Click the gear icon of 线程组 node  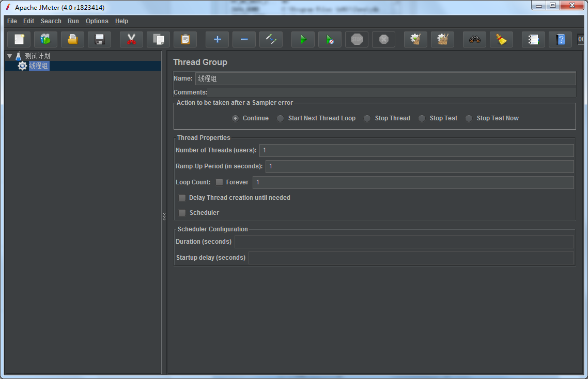pos(23,66)
